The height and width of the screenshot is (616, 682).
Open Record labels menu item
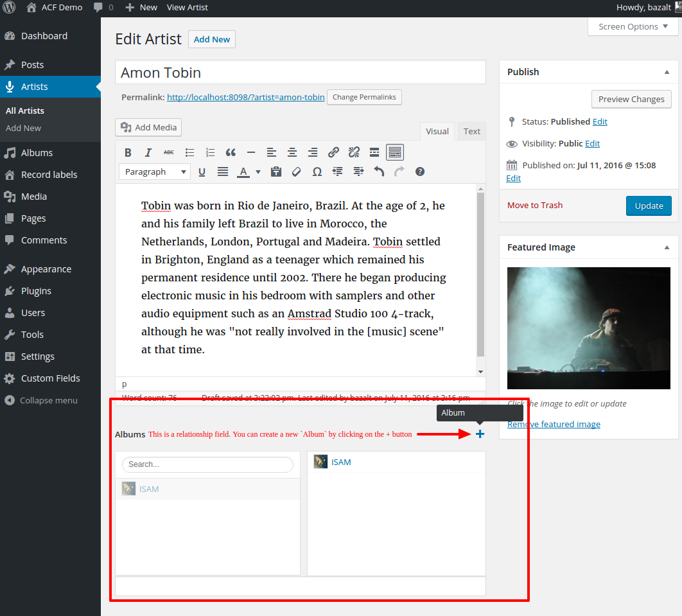pos(51,175)
